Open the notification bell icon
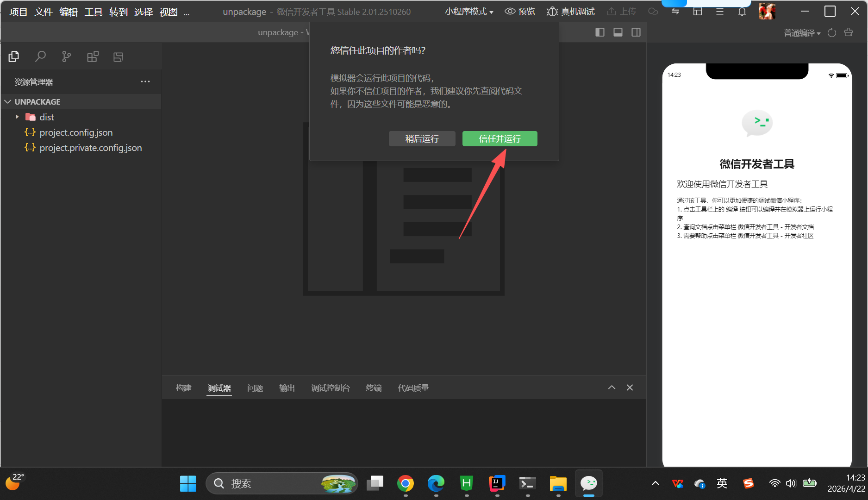This screenshot has height=500, width=868. click(742, 12)
